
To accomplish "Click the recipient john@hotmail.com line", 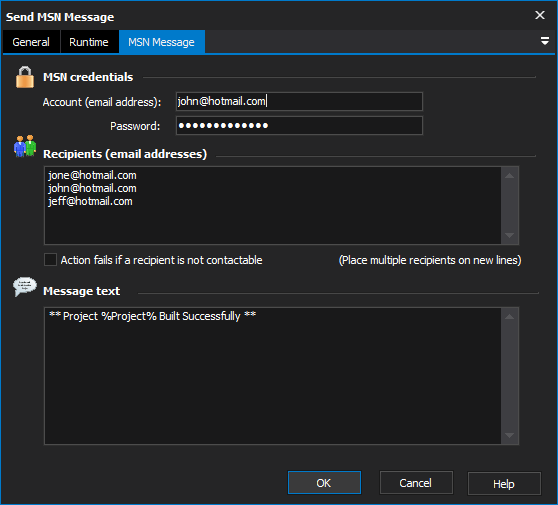I will click(x=92, y=188).
